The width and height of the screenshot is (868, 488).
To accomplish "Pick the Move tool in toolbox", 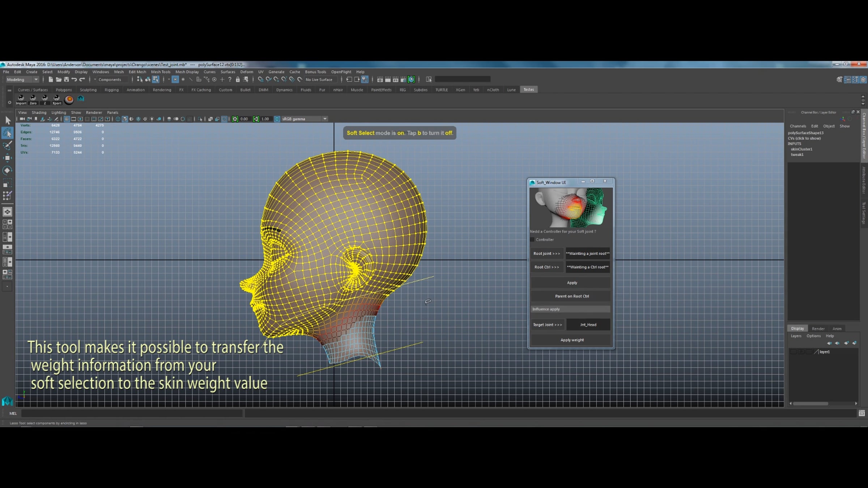I will point(8,158).
